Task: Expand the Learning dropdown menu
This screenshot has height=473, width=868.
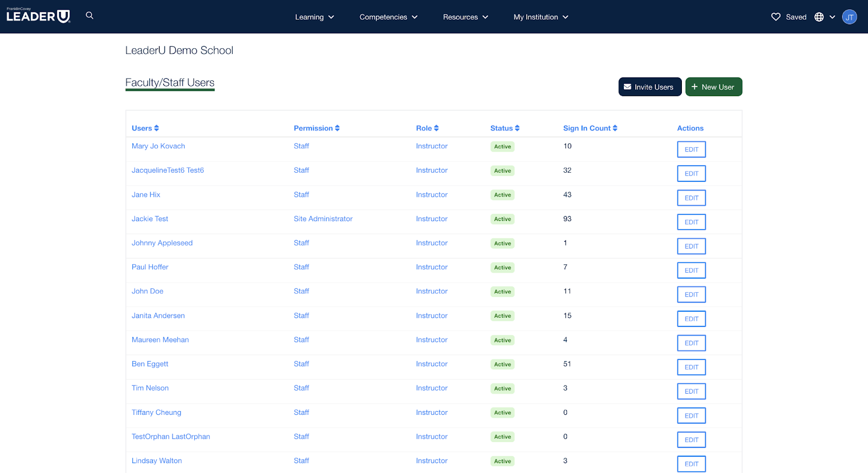Action: click(x=314, y=17)
